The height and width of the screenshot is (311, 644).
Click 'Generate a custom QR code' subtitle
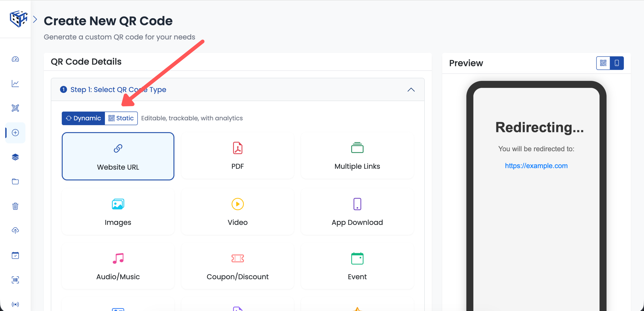pos(119,37)
